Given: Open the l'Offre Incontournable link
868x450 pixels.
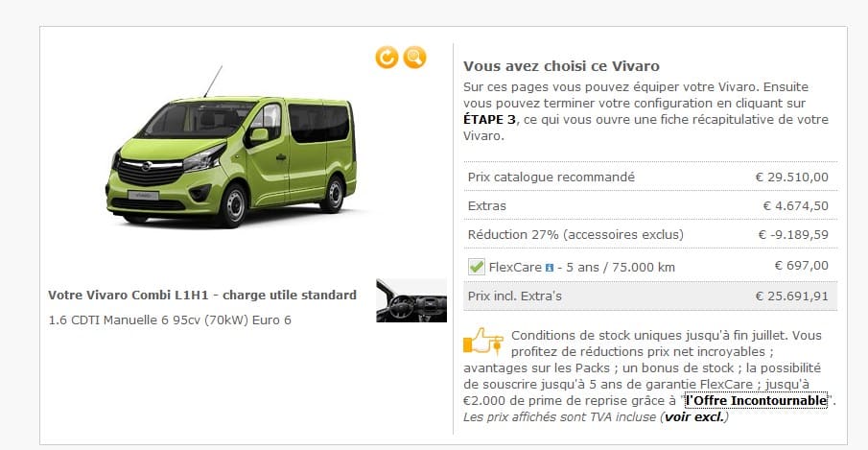Looking at the screenshot, I should tap(756, 400).
